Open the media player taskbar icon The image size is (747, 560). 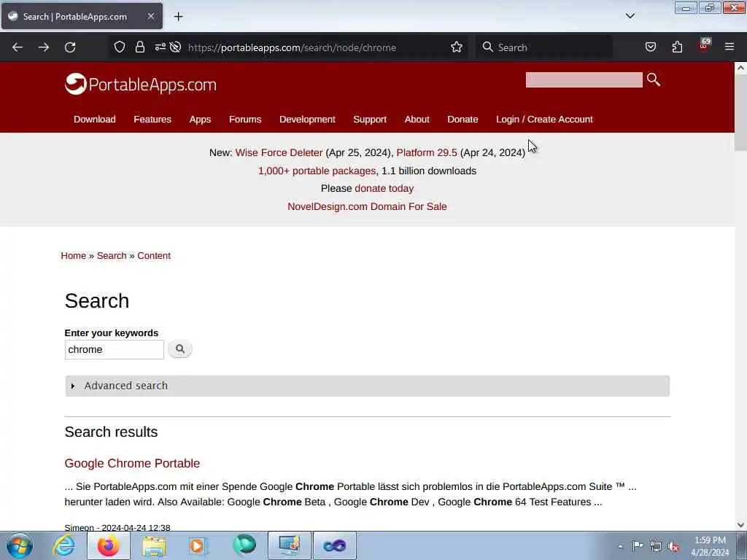pyautogui.click(x=198, y=545)
